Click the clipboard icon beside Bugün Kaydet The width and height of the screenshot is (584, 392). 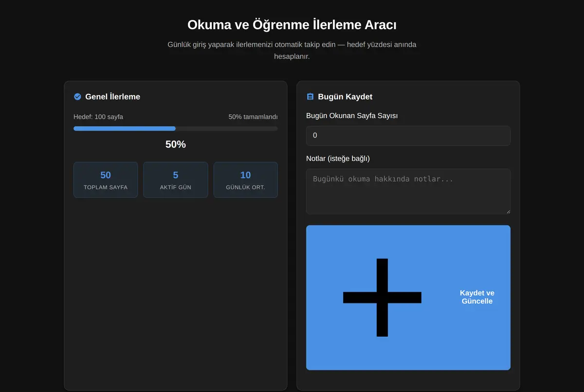click(x=310, y=97)
